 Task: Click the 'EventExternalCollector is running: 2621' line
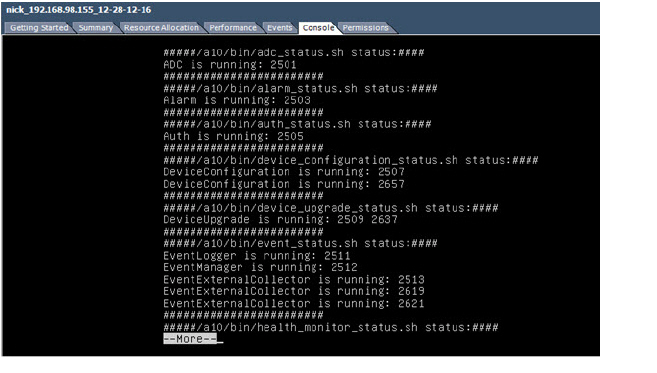pyautogui.click(x=294, y=303)
